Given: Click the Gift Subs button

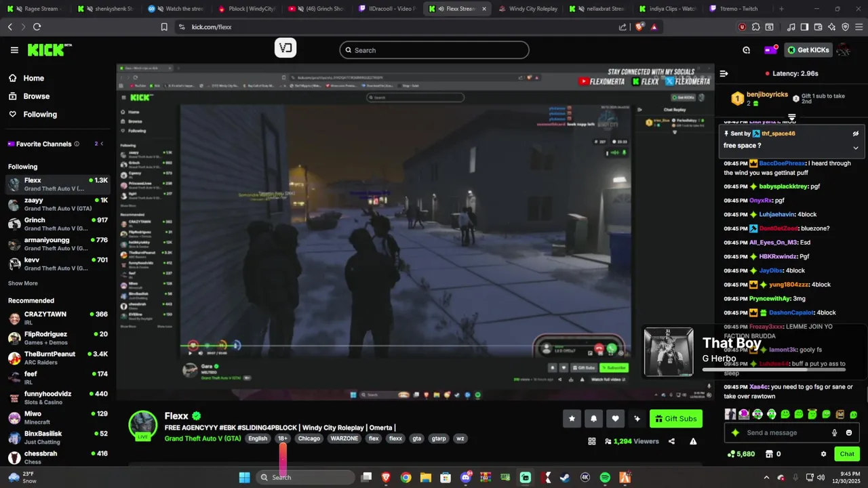Looking at the screenshot, I should 675,419.
